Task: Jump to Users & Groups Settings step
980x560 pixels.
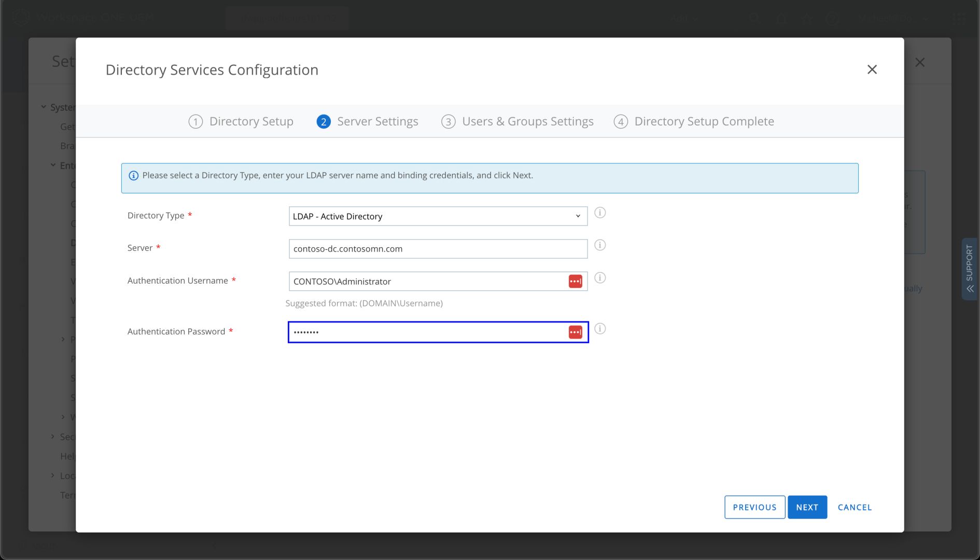Action: (517, 121)
